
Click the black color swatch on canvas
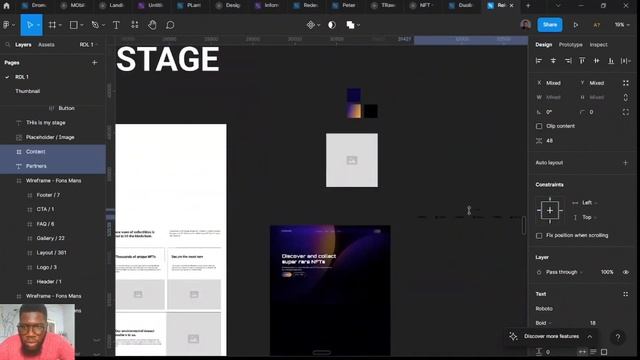pos(371,111)
